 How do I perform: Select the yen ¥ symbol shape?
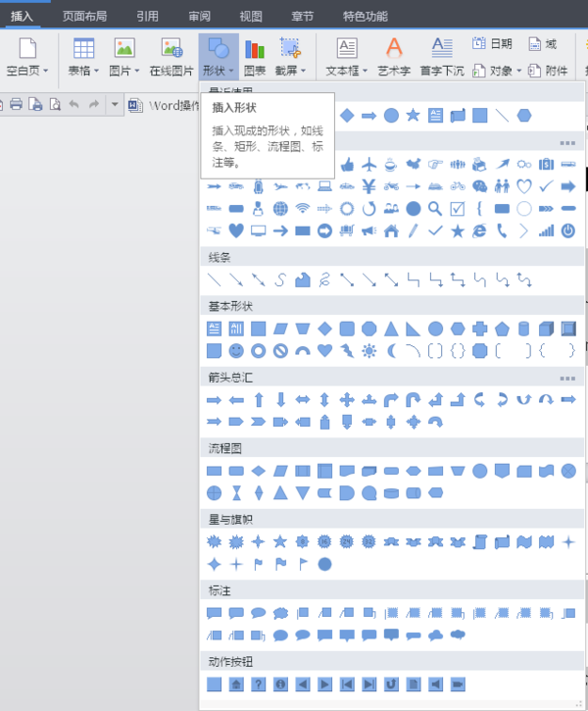[x=369, y=186]
